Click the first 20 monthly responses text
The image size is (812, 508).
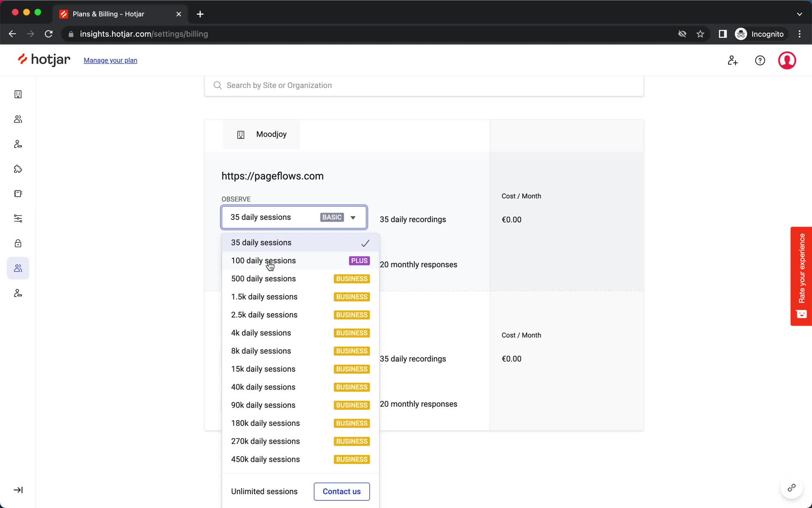coord(418,265)
